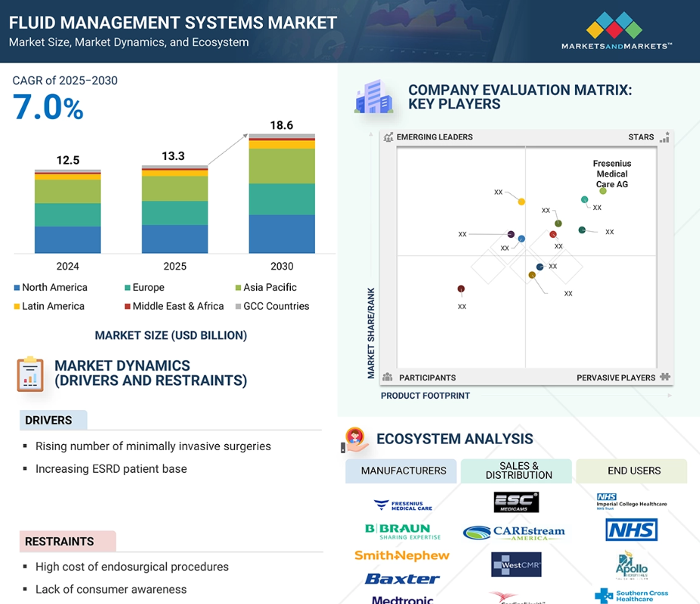Click the CAREstream America logo
This screenshot has width=700, height=604.
coord(514,533)
